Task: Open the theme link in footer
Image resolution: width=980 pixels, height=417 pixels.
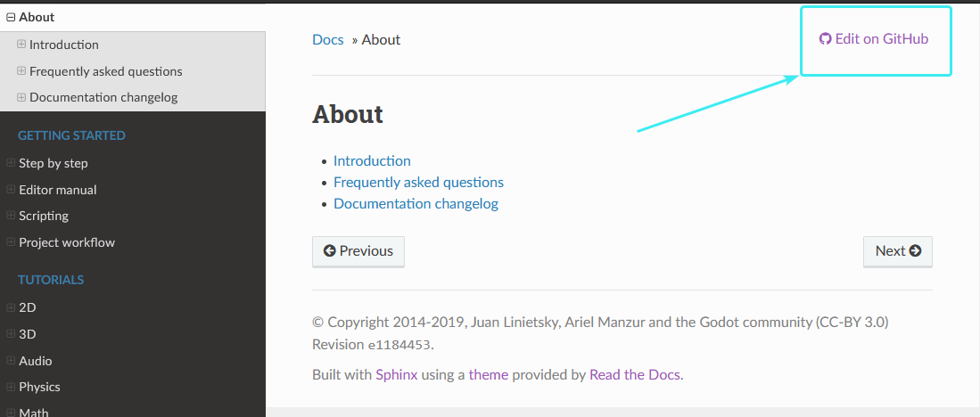Action: [488, 375]
